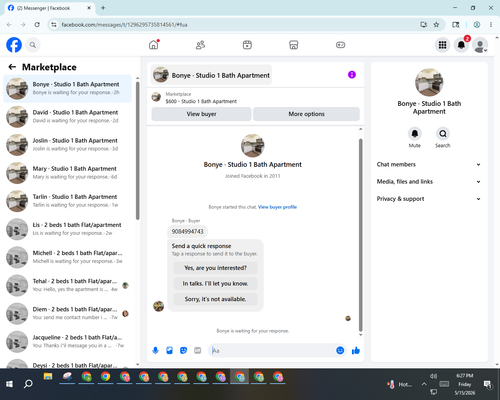Open the Facebook menu grid icon
The image size is (500, 400).
(442, 45)
